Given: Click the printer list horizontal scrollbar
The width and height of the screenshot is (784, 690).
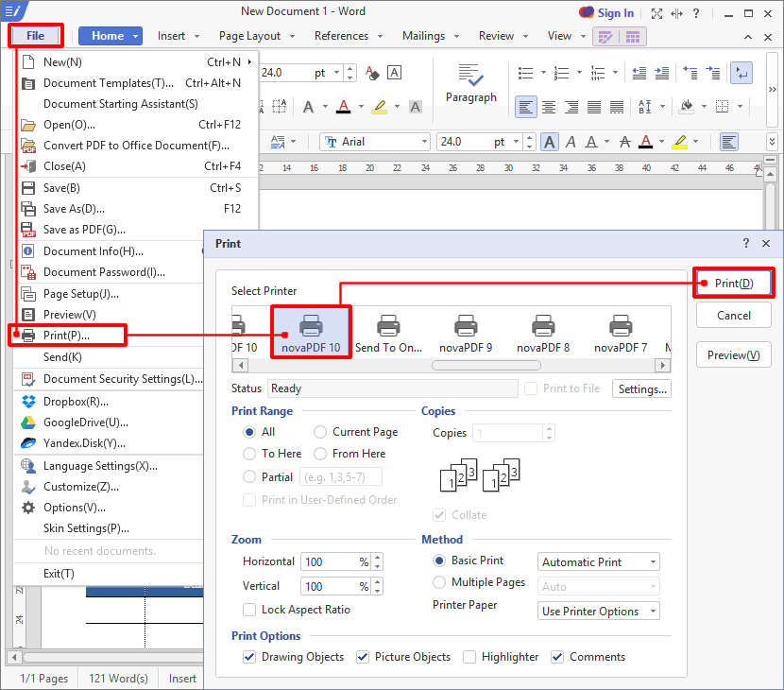Looking at the screenshot, I should (x=486, y=365).
